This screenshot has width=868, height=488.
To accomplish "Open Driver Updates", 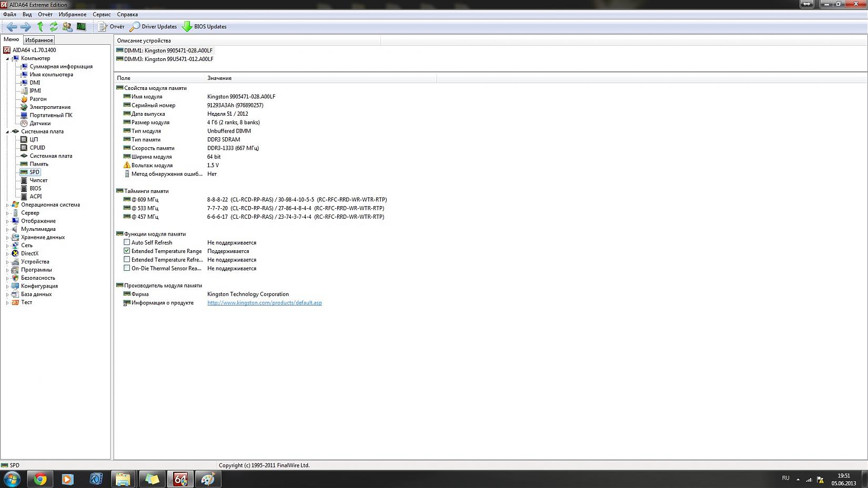I will coord(154,26).
